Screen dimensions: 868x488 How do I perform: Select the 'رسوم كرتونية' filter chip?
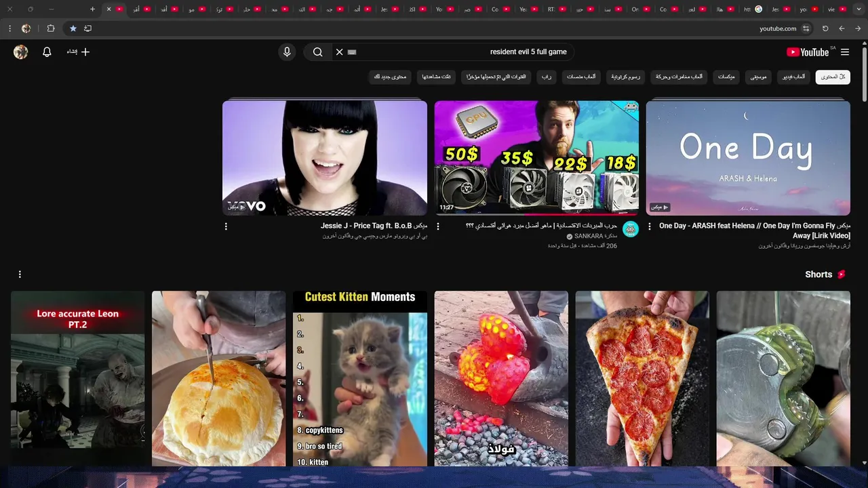point(625,77)
